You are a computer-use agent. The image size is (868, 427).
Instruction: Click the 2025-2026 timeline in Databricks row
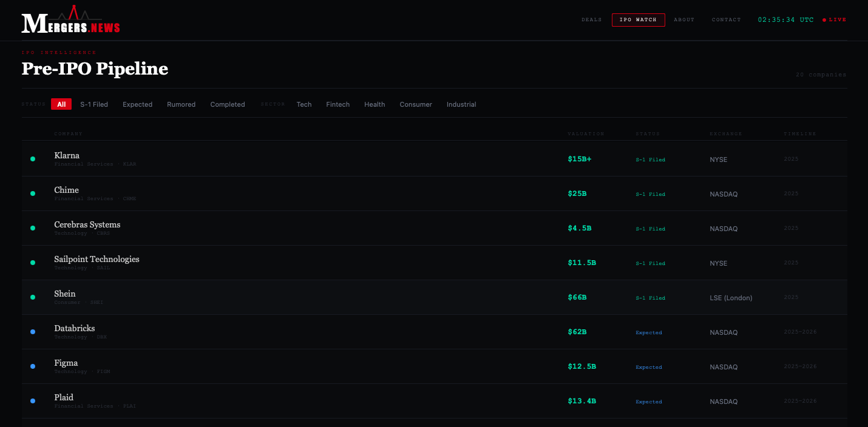[x=800, y=332]
